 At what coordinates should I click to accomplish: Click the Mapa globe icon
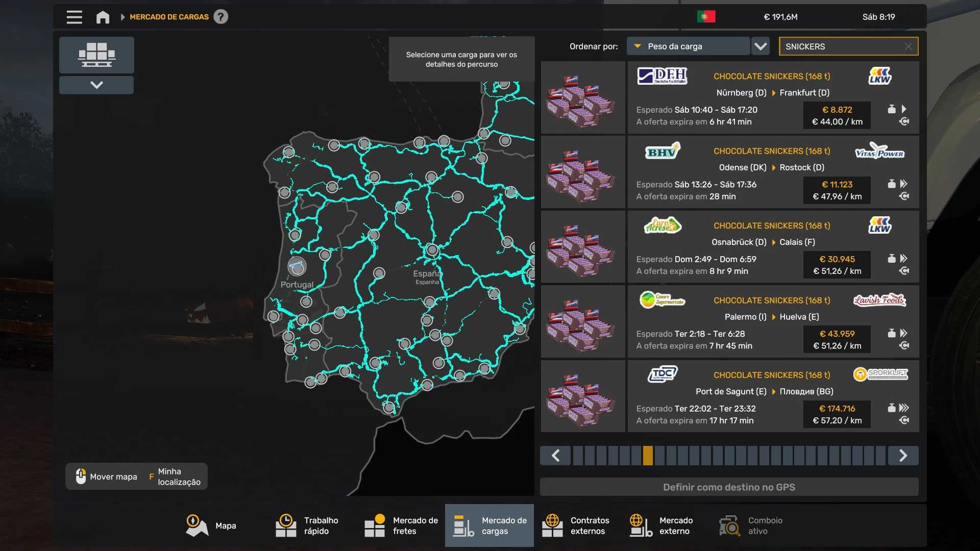(197, 525)
